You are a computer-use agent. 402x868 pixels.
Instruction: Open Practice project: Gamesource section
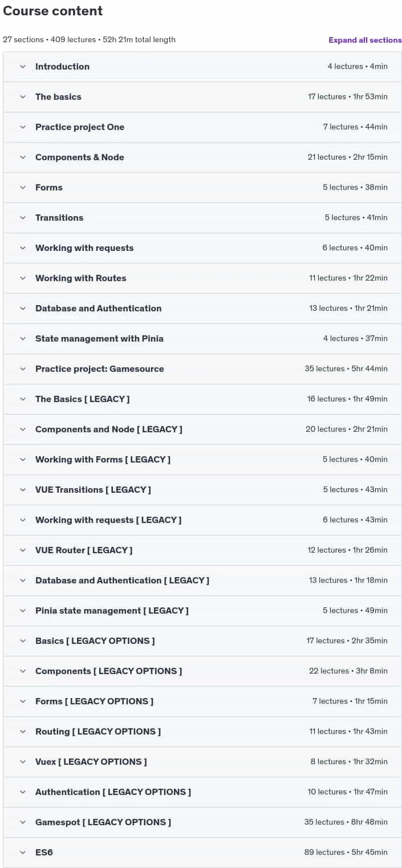[202, 369]
